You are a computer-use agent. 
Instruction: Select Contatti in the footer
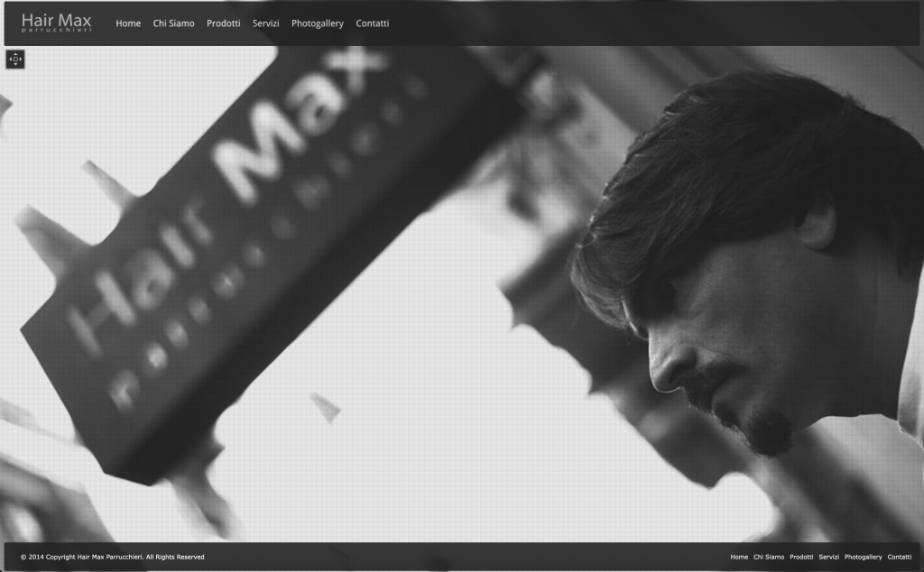[899, 558]
